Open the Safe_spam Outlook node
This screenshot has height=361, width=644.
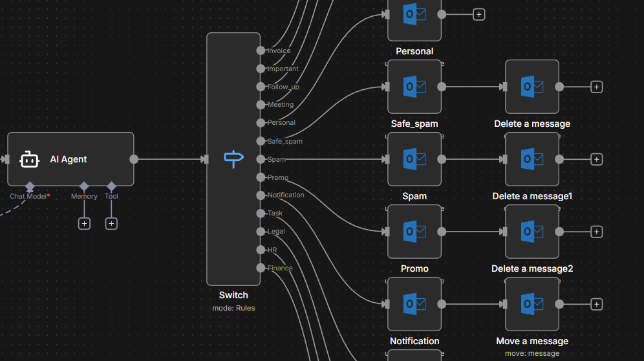[414, 87]
